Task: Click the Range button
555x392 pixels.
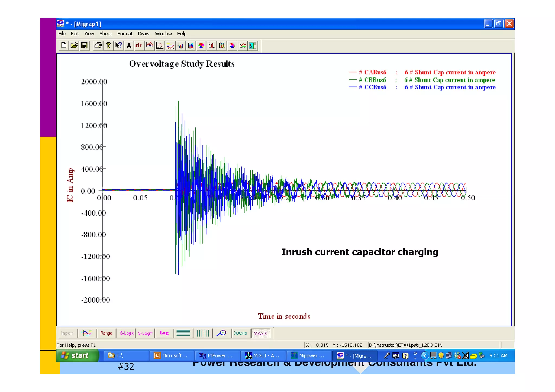Action: (106, 333)
